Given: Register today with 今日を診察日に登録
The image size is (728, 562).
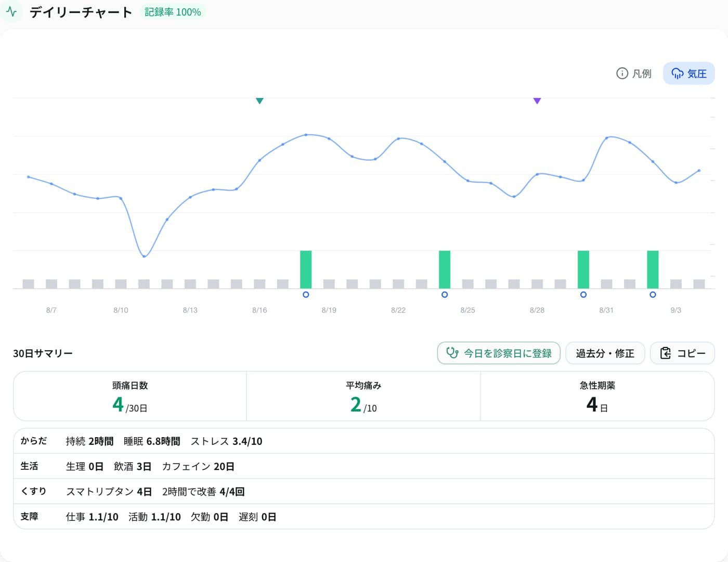Looking at the screenshot, I should (x=499, y=353).
